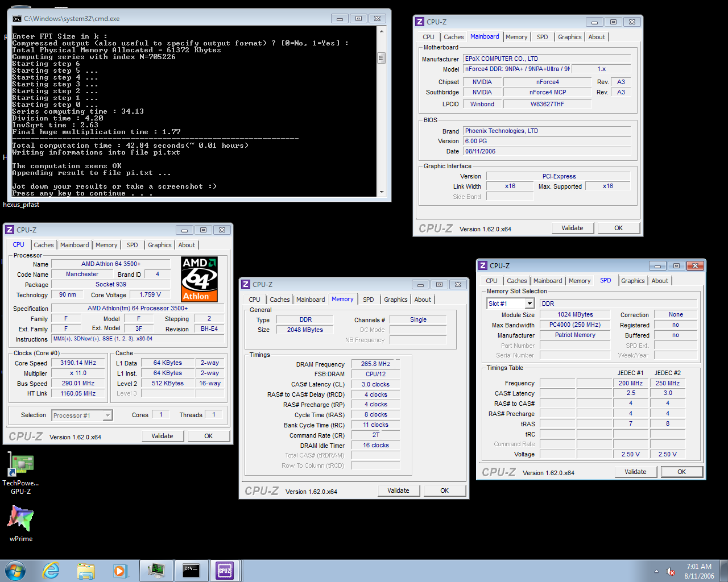Click the 265.8 MHz DRAM frequency value
The width and height of the screenshot is (728, 582).
click(x=375, y=364)
